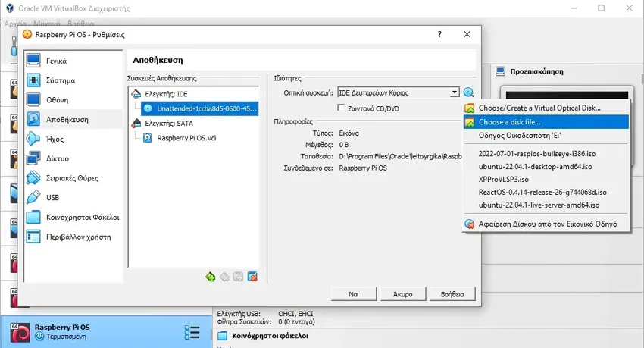Select the Αποθήκευση settings category
The image size is (644, 348).
click(x=73, y=120)
